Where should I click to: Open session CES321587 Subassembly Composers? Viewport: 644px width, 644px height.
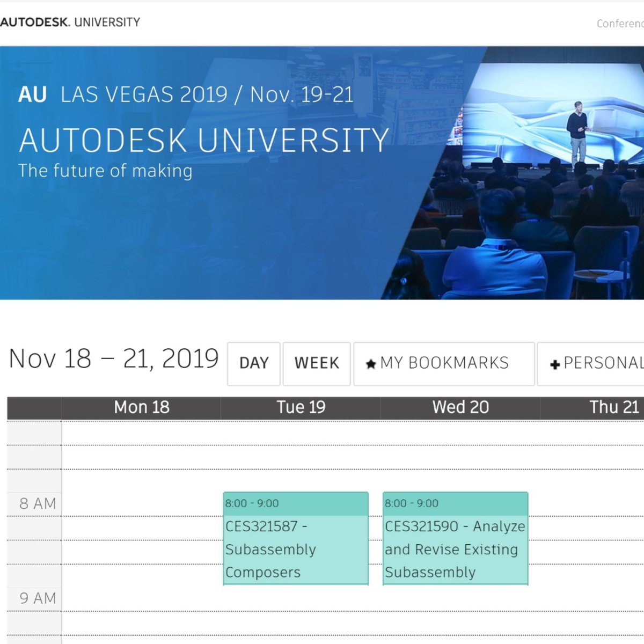[x=296, y=538]
